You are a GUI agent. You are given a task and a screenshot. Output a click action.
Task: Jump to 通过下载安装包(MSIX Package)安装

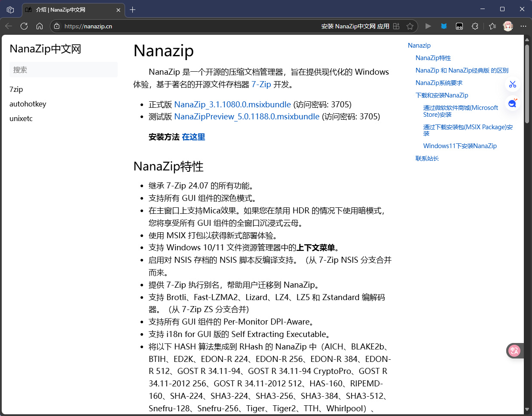pyautogui.click(x=468, y=130)
